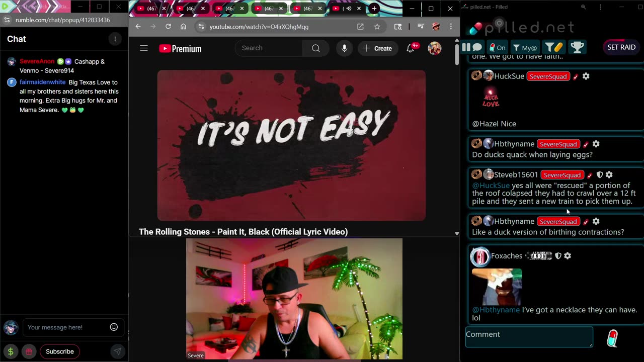Send message with the paper plane icon
Image resolution: width=644 pixels, height=362 pixels.
[x=117, y=351]
